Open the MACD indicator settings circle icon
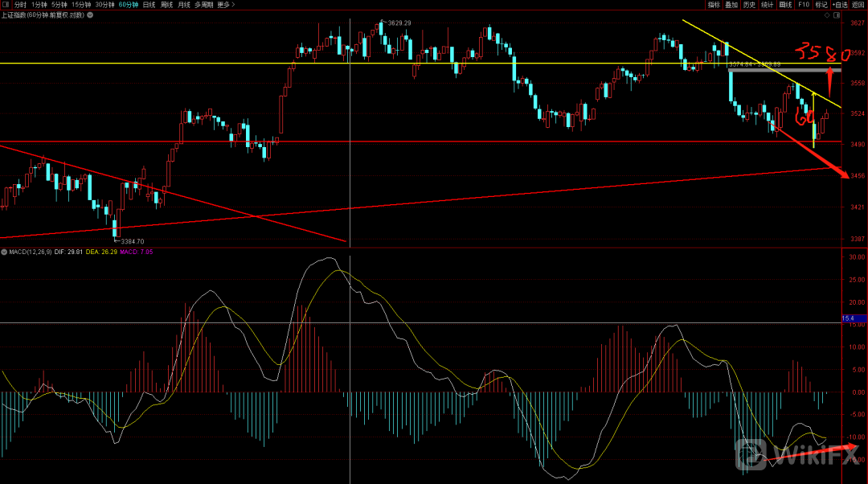 [x=4, y=252]
